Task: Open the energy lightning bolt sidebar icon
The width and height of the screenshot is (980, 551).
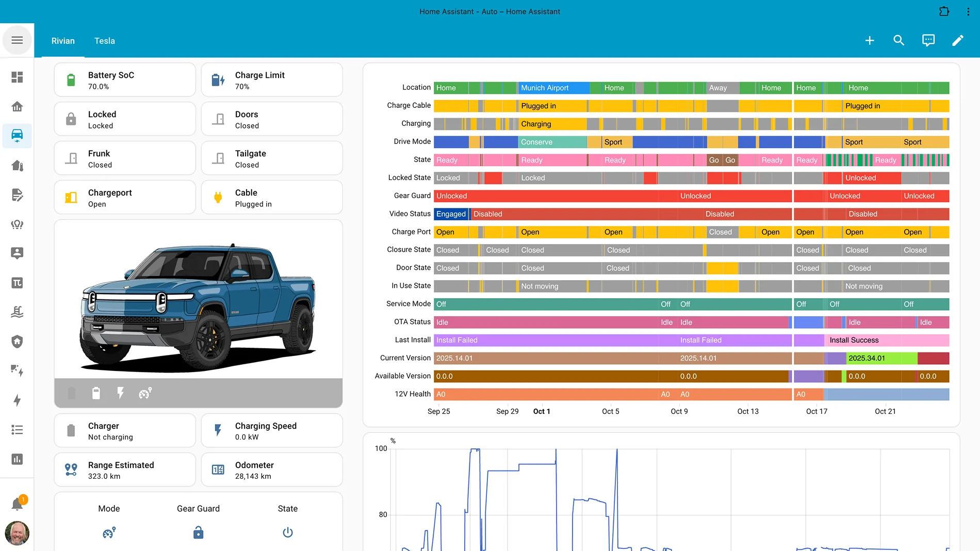Action: click(17, 400)
